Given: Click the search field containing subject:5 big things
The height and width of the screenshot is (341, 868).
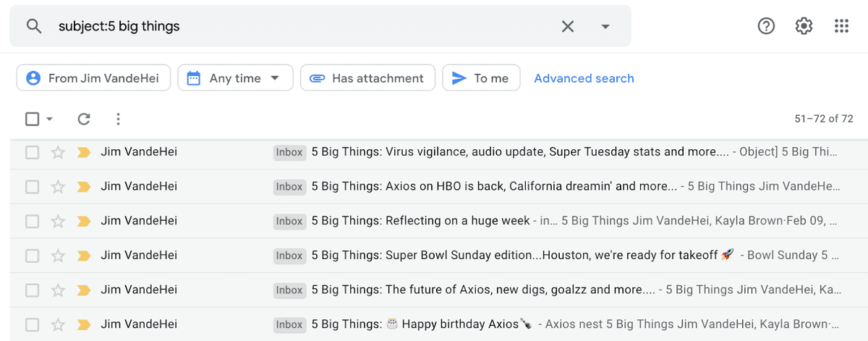Looking at the screenshot, I should pos(320,26).
